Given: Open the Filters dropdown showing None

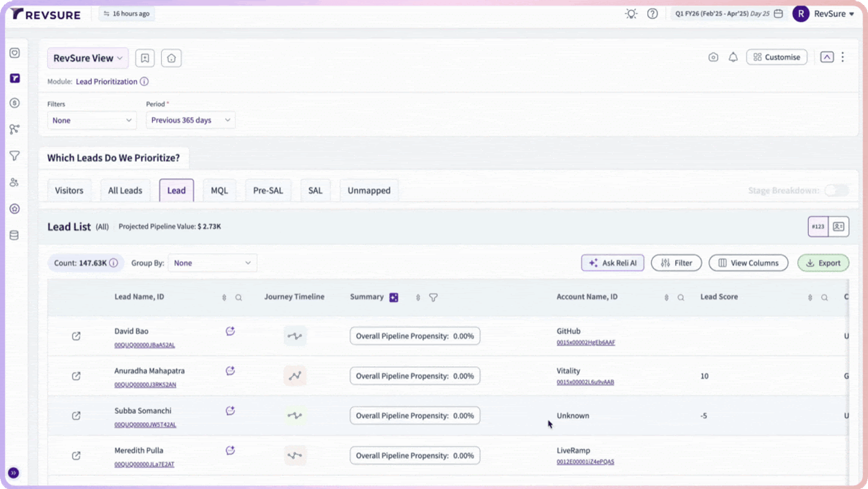Looking at the screenshot, I should coord(92,120).
